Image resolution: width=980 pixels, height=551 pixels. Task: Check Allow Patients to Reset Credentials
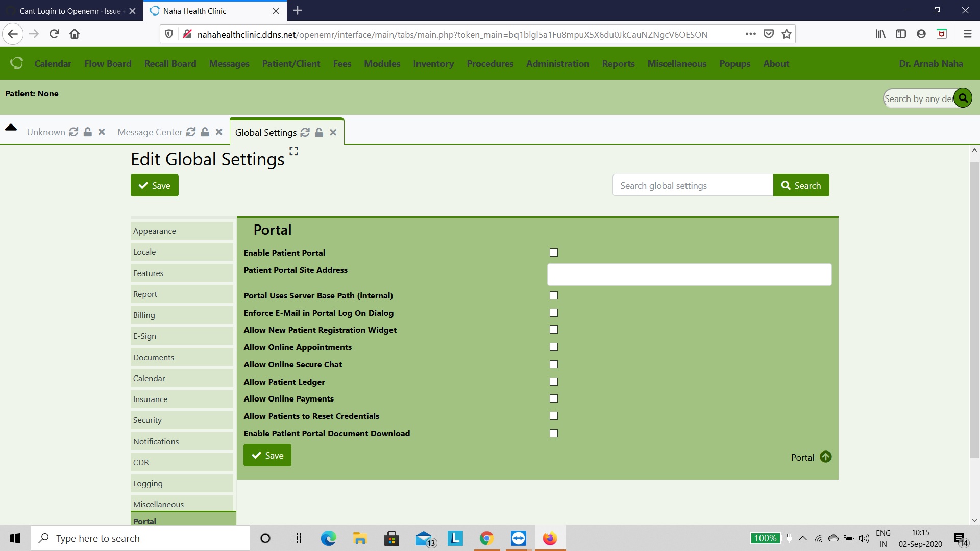point(554,416)
